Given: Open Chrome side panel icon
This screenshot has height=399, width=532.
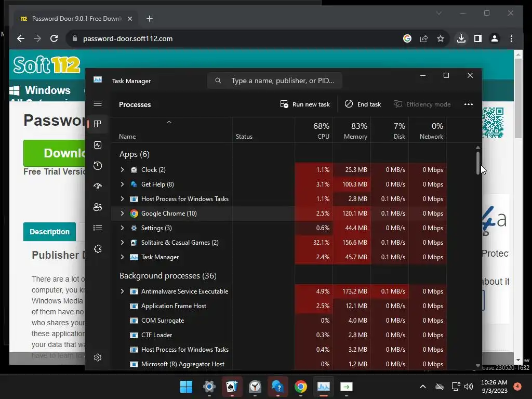Looking at the screenshot, I should tap(478, 38).
